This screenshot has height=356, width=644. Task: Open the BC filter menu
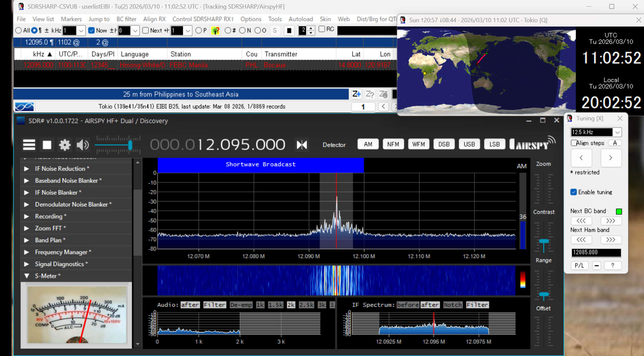pyautogui.click(x=126, y=19)
